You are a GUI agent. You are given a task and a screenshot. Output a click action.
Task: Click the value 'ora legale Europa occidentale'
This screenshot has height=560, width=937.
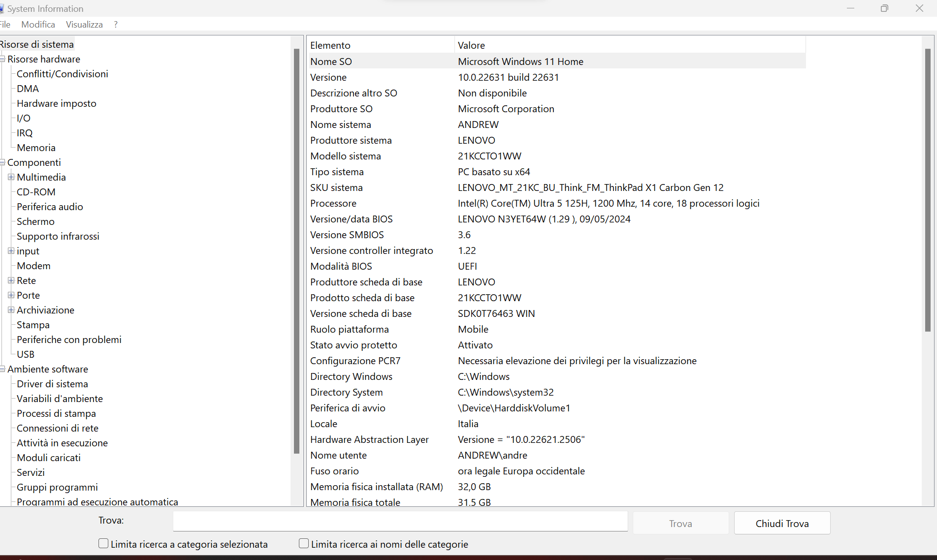click(521, 471)
